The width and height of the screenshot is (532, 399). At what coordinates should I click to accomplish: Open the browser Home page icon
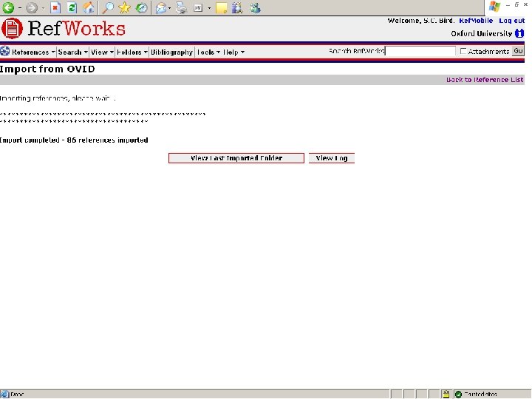[89, 7]
